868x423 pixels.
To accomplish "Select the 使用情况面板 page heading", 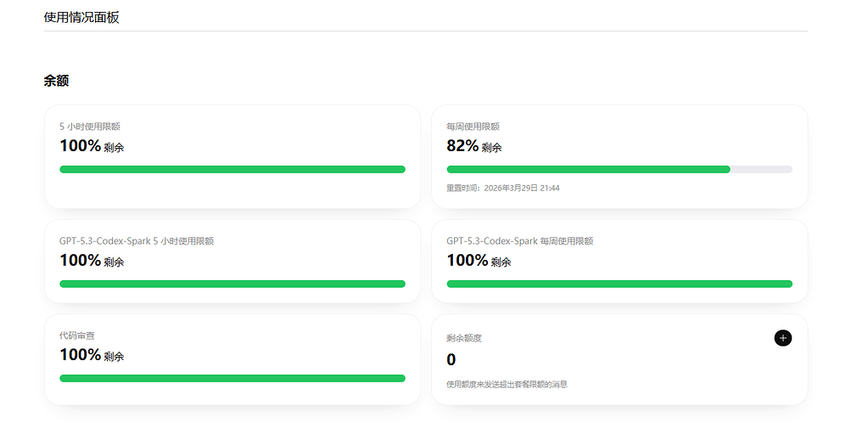I will click(81, 17).
